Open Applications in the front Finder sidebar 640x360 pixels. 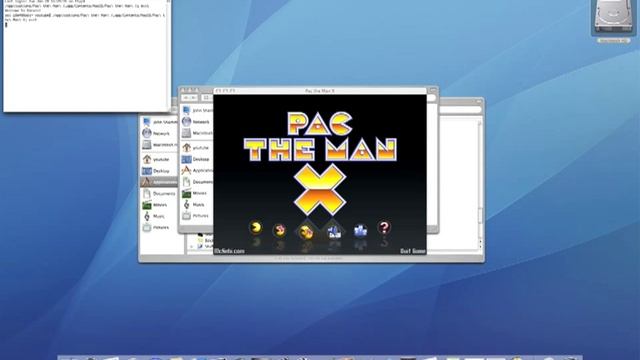tap(196, 170)
